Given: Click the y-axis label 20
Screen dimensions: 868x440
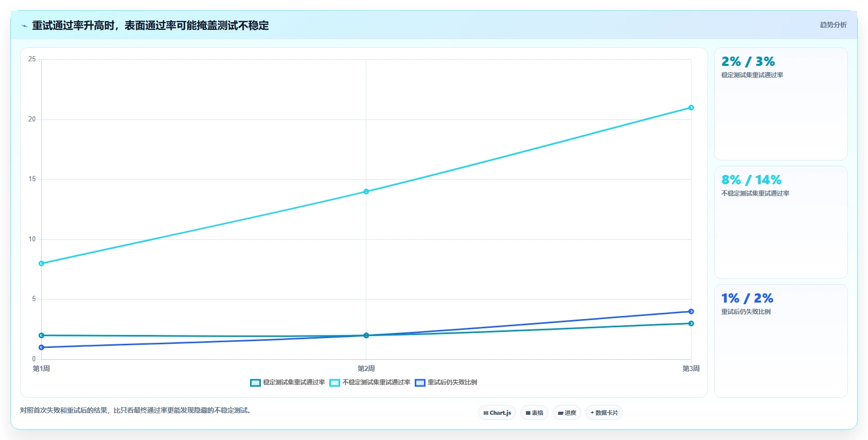Looking at the screenshot, I should coord(32,119).
